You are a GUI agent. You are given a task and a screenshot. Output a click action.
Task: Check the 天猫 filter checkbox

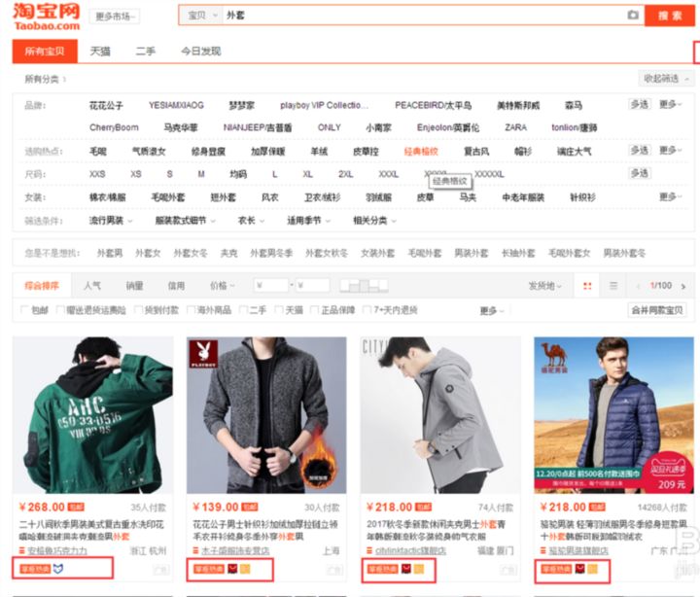[279, 310]
